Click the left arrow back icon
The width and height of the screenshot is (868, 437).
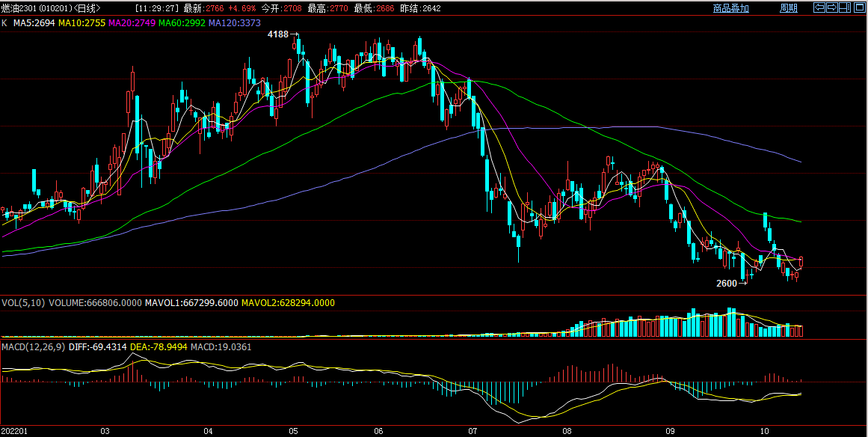coord(819,7)
